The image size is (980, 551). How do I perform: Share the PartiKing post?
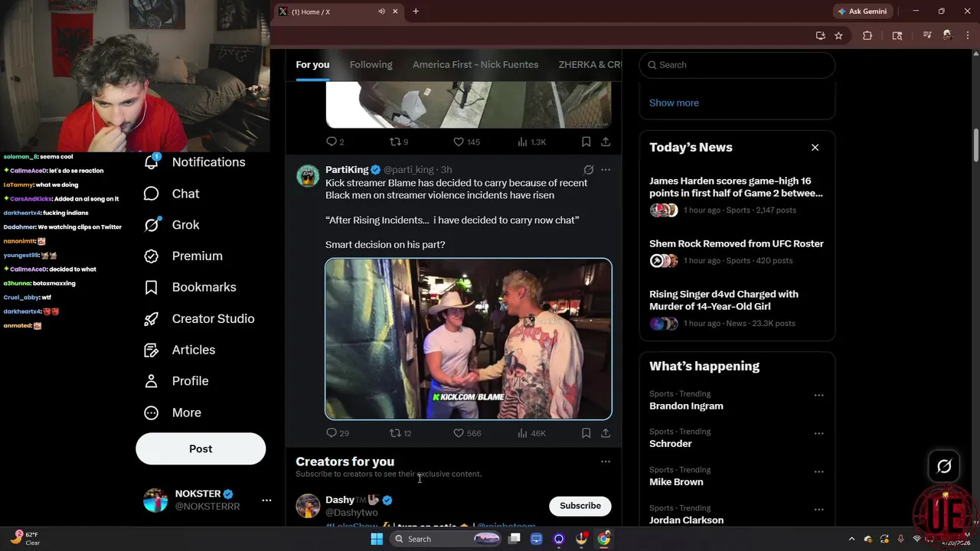[606, 433]
